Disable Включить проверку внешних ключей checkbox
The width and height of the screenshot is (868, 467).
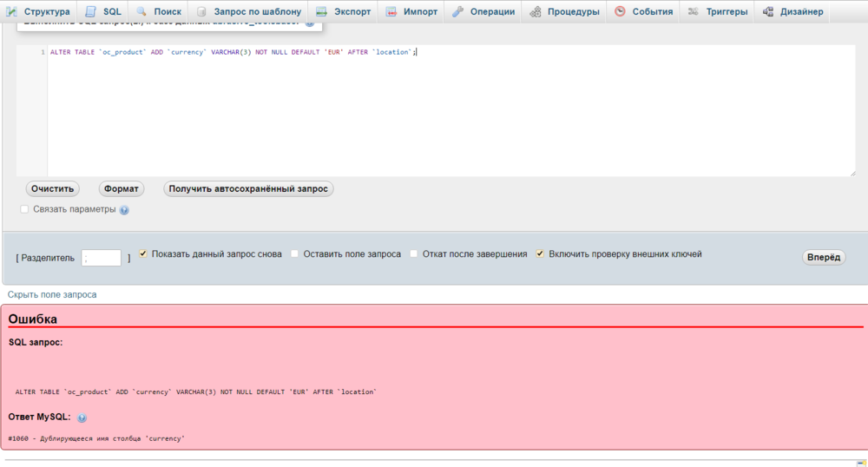[540, 254]
